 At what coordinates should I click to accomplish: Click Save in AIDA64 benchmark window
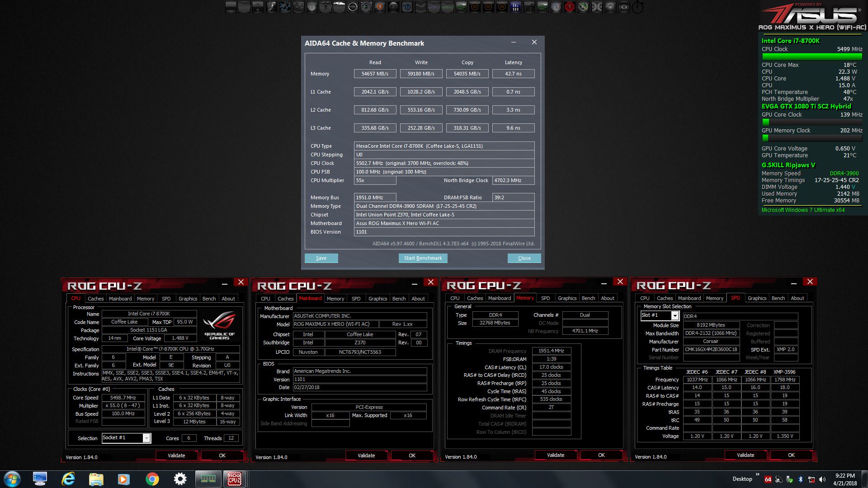pos(321,258)
